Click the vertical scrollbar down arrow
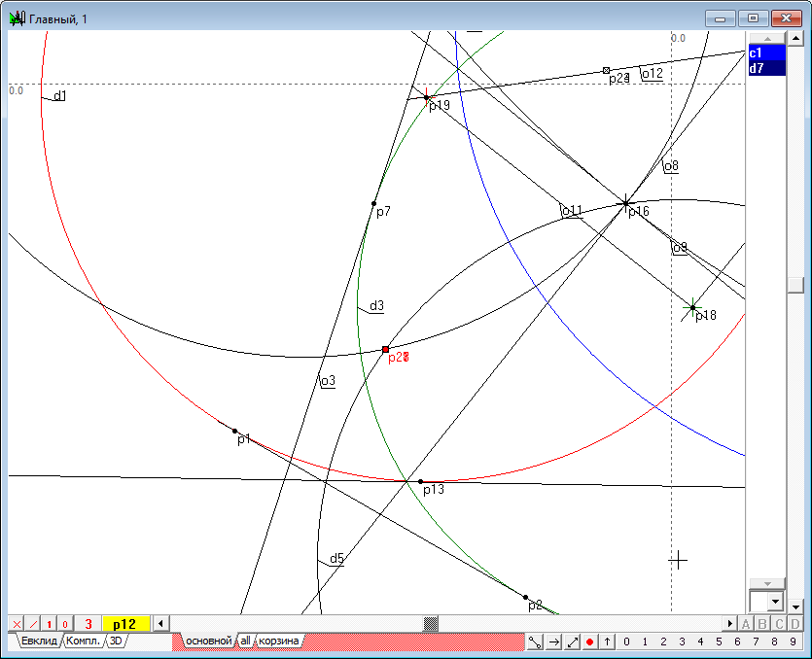 (x=794, y=606)
